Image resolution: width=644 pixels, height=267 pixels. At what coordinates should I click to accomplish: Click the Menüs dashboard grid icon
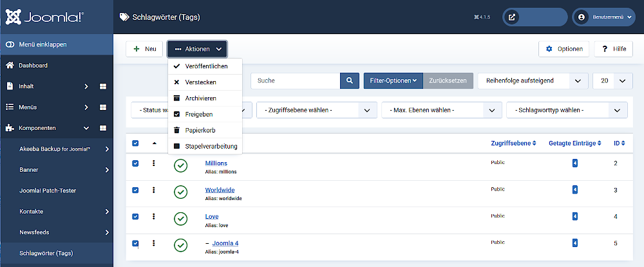click(103, 107)
